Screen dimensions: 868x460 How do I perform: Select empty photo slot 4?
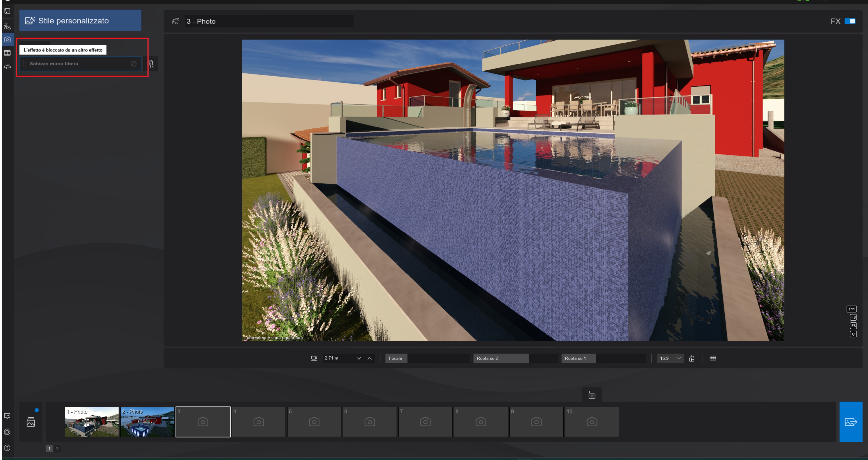tap(259, 422)
